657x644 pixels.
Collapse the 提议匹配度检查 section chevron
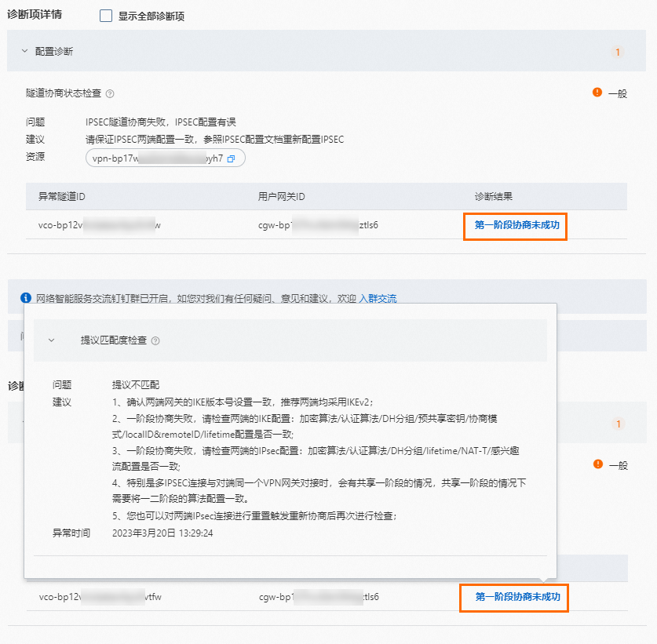[50, 340]
